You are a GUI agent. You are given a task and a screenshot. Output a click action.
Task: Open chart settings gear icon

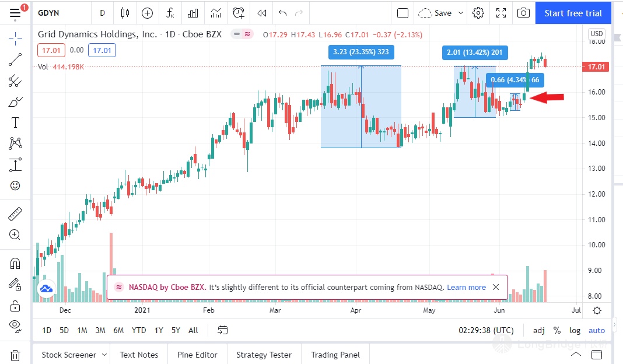478,13
